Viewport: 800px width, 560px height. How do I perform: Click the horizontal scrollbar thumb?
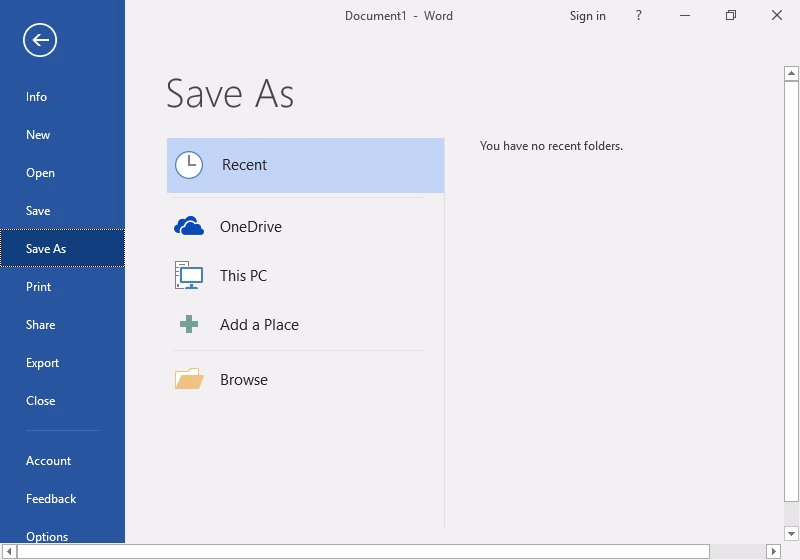coord(363,551)
